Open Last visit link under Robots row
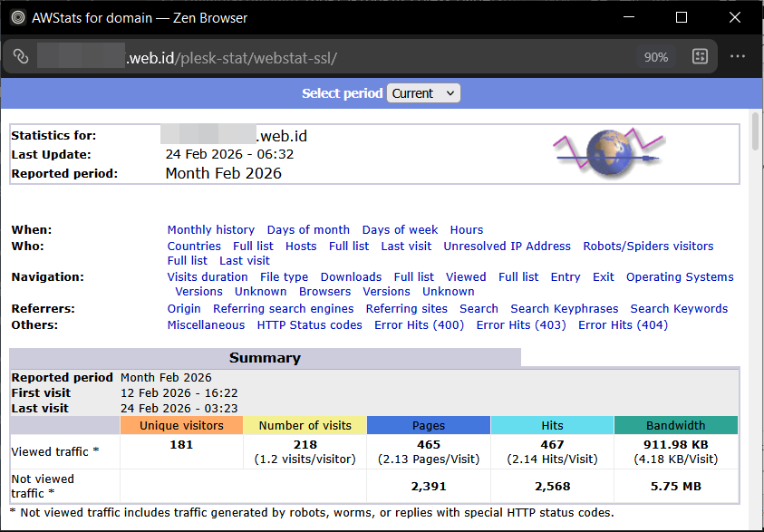Viewport: 764px width, 532px height. pos(244,261)
